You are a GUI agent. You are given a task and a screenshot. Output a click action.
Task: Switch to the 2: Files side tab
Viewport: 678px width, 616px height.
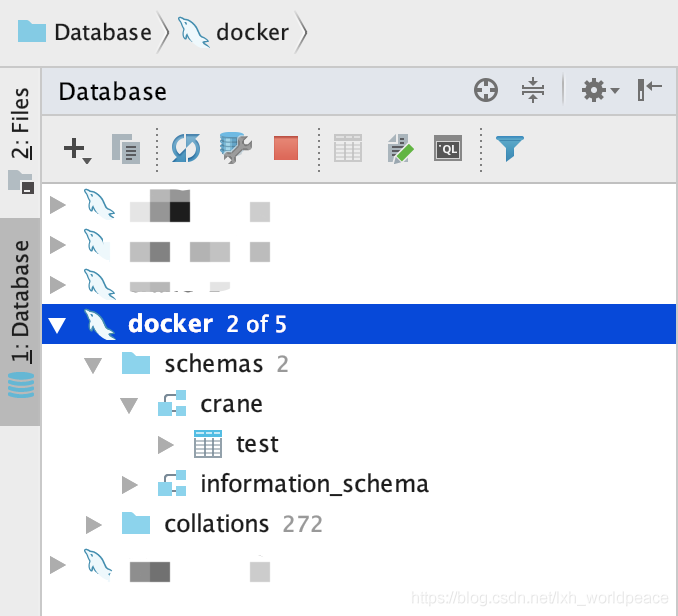point(20,139)
